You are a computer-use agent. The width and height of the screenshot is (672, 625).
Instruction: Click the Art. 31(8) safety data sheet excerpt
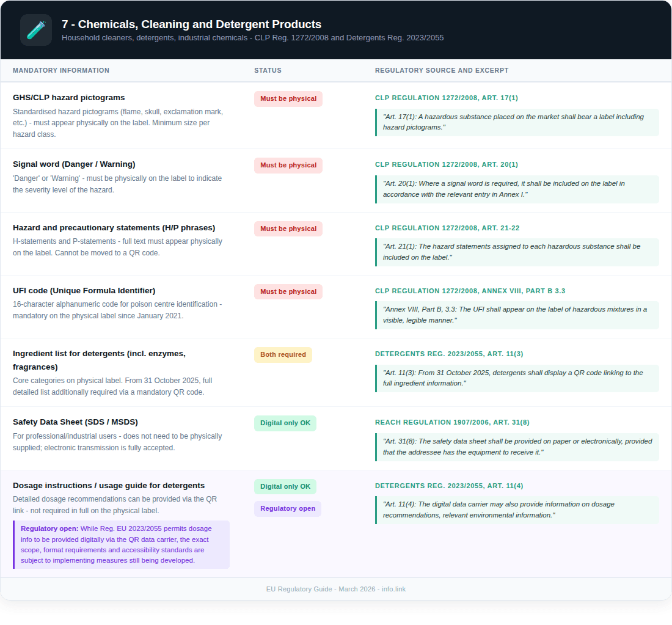517,447
